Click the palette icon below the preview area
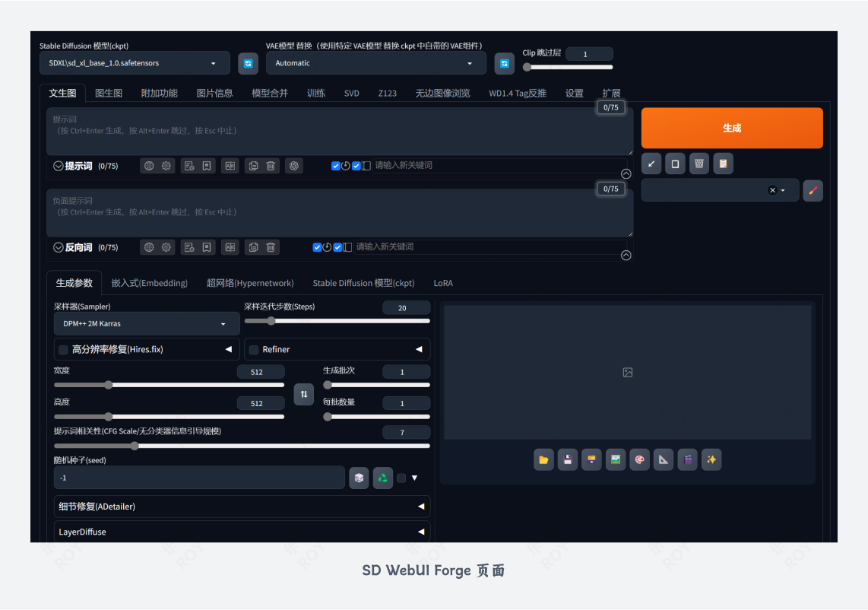 click(x=639, y=459)
